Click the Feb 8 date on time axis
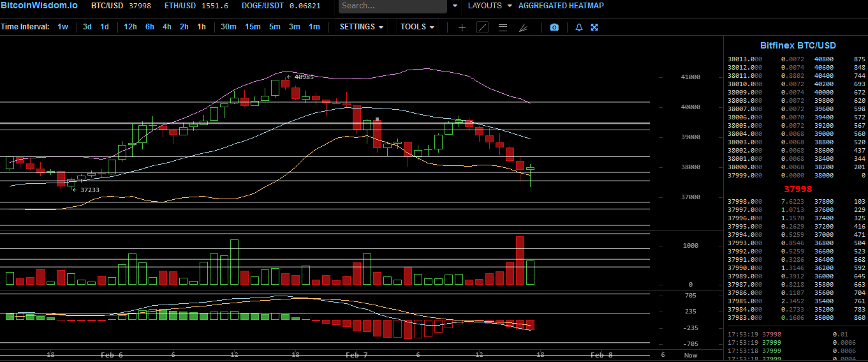 [601, 355]
